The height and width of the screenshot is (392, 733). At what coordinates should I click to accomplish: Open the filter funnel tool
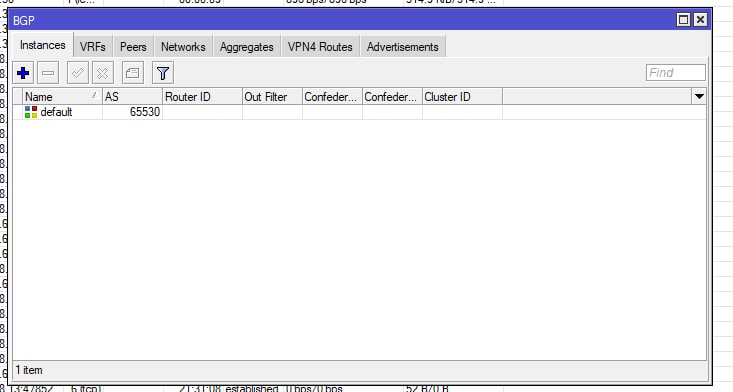pyautogui.click(x=163, y=73)
